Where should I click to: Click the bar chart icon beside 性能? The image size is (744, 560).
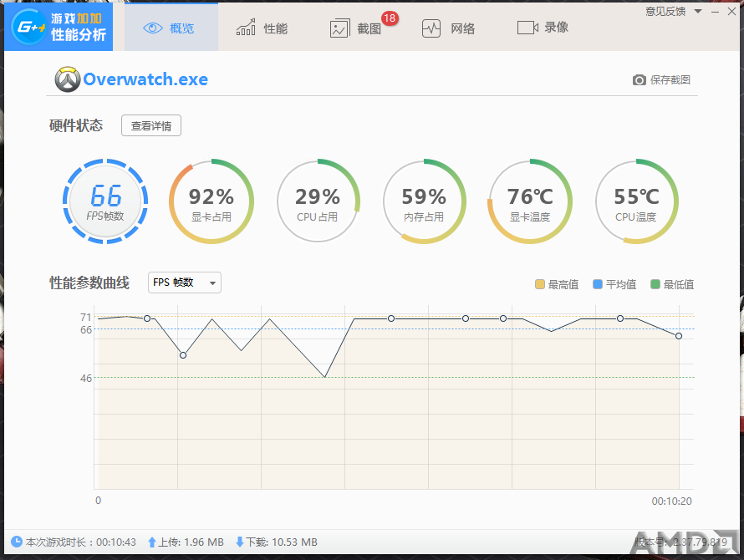(x=246, y=28)
